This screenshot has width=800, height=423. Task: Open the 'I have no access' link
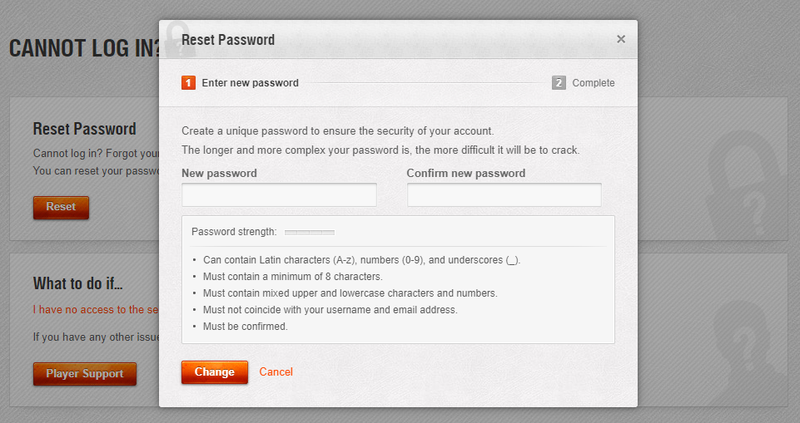point(96,309)
